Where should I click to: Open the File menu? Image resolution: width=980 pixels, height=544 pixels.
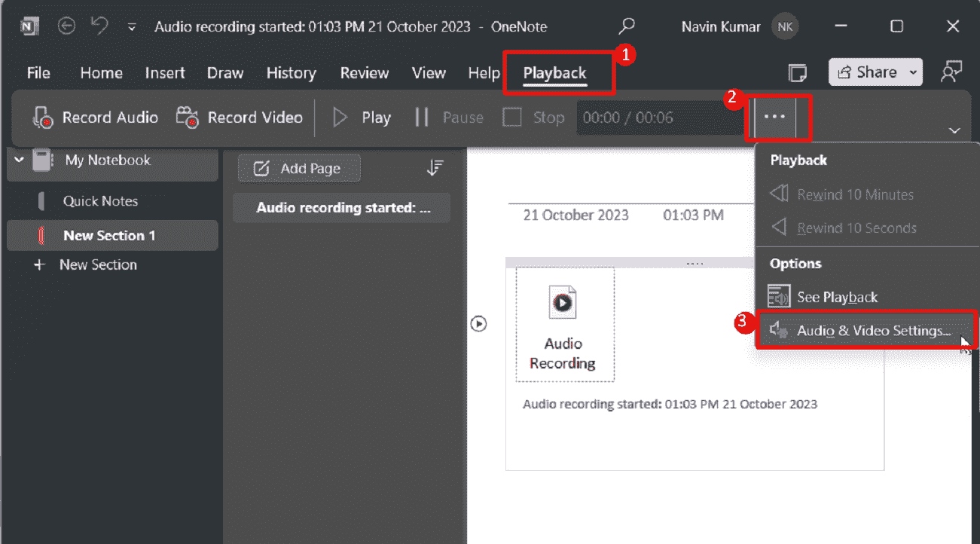point(38,73)
